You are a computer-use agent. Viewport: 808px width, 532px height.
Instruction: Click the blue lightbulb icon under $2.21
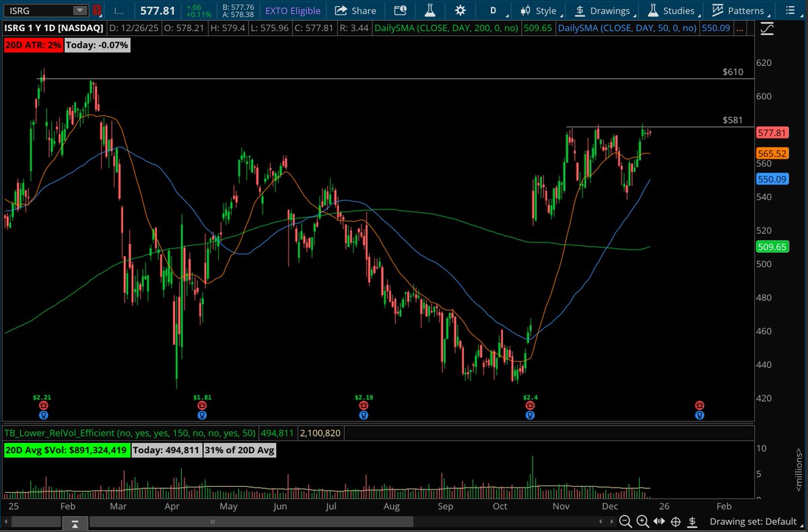[43, 415]
